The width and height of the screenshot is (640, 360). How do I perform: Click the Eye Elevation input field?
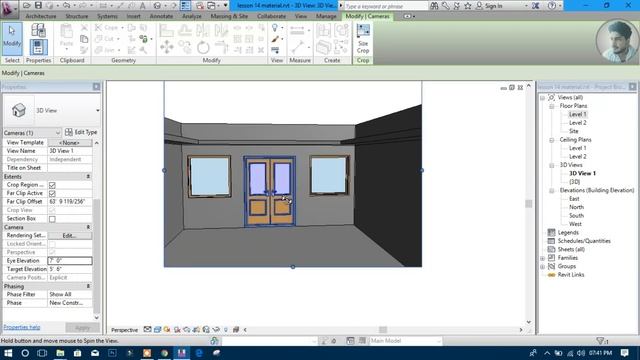70,261
